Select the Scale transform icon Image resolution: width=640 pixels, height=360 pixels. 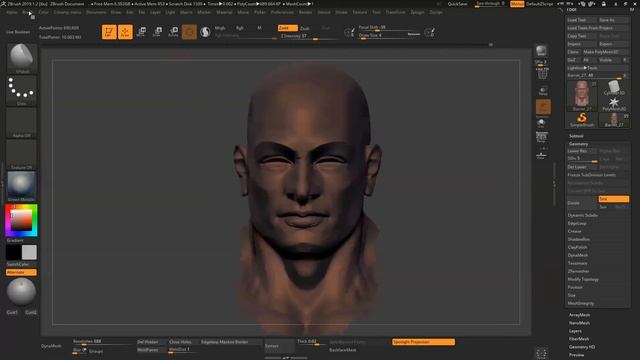[157, 32]
